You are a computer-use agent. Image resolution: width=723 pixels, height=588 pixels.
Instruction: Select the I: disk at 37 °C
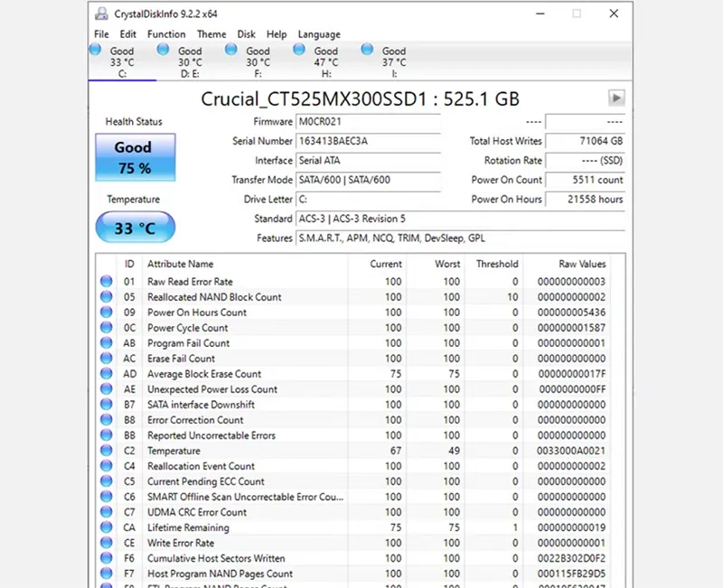coord(393,61)
